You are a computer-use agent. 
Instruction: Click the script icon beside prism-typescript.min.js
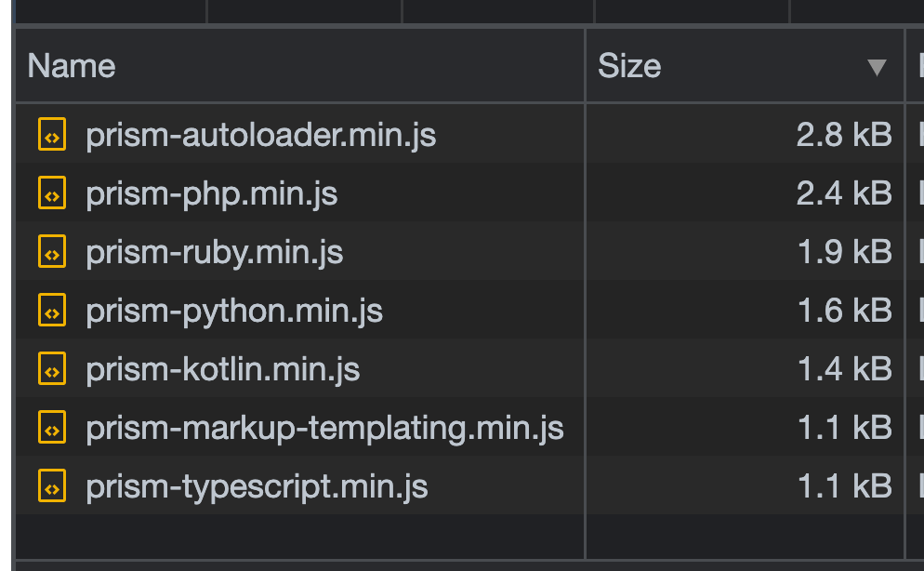pyautogui.click(x=52, y=485)
